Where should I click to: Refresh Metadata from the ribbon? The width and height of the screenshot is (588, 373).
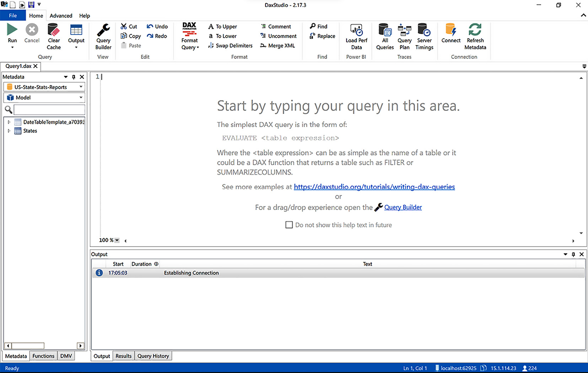coord(475,31)
